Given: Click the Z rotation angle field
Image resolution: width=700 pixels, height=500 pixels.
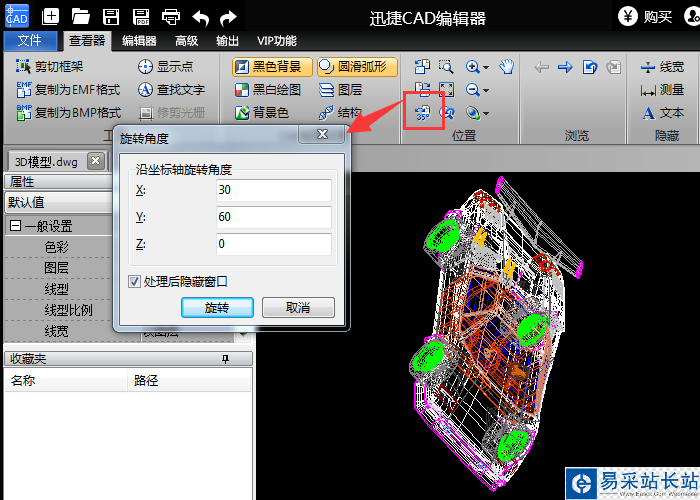Looking at the screenshot, I should coord(274,244).
